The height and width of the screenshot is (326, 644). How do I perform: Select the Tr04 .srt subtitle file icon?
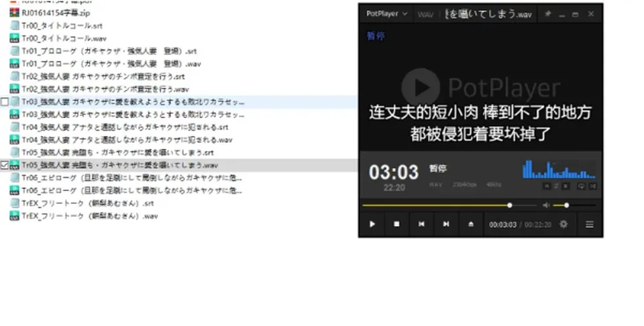(x=14, y=127)
